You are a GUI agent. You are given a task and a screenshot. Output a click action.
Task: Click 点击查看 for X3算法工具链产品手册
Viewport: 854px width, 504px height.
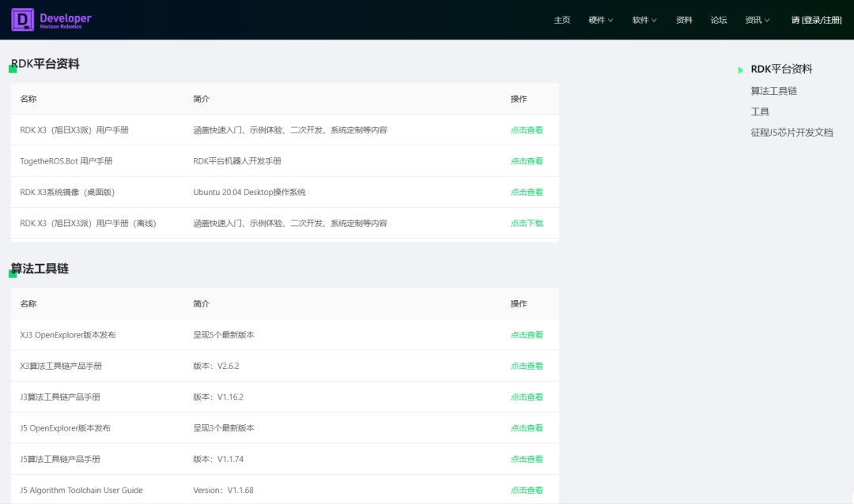tap(527, 366)
